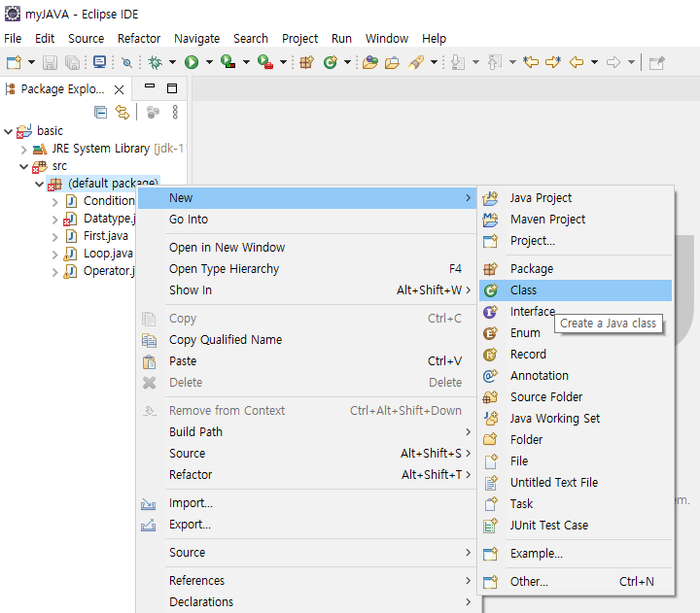Expand the First.java tree node

point(54,237)
